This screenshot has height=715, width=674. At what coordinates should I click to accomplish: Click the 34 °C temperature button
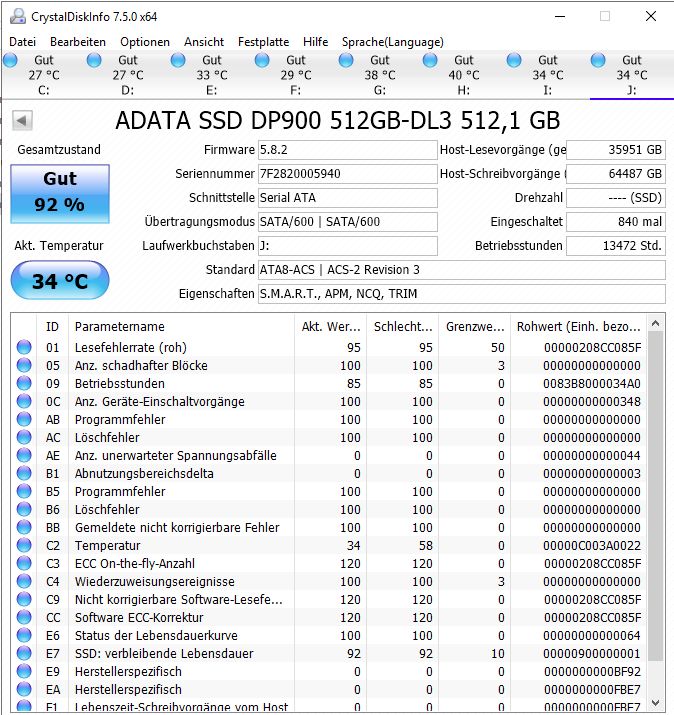point(60,280)
